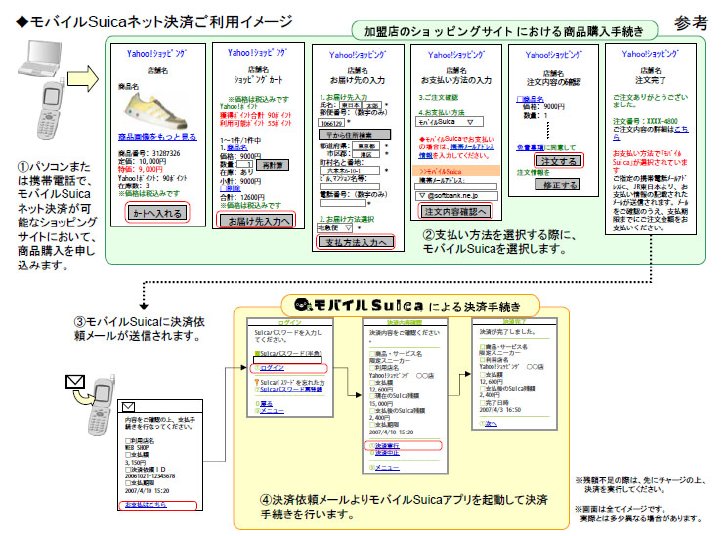Click the box beside 利用店名 in the mail

[x=128, y=440]
